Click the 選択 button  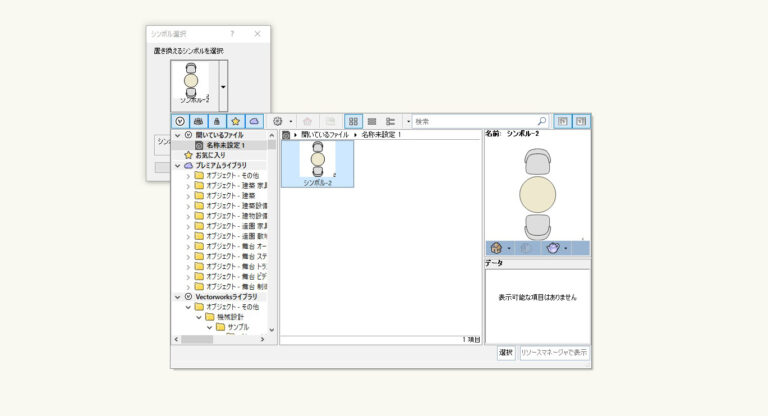506,353
